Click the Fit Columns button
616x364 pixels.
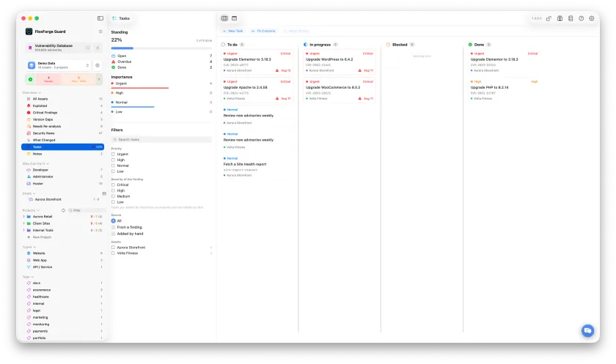coord(263,31)
